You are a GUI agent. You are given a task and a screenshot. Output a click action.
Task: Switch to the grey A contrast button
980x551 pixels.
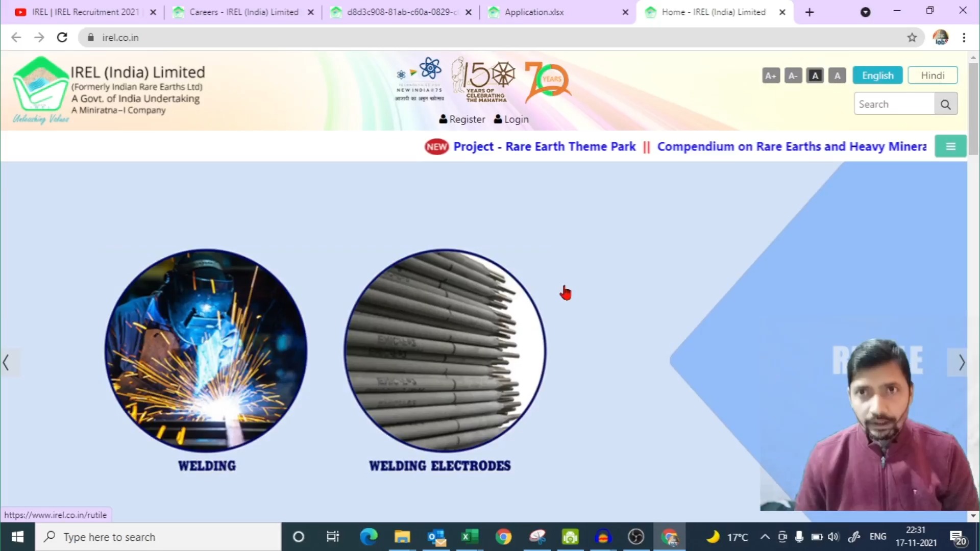tap(837, 76)
